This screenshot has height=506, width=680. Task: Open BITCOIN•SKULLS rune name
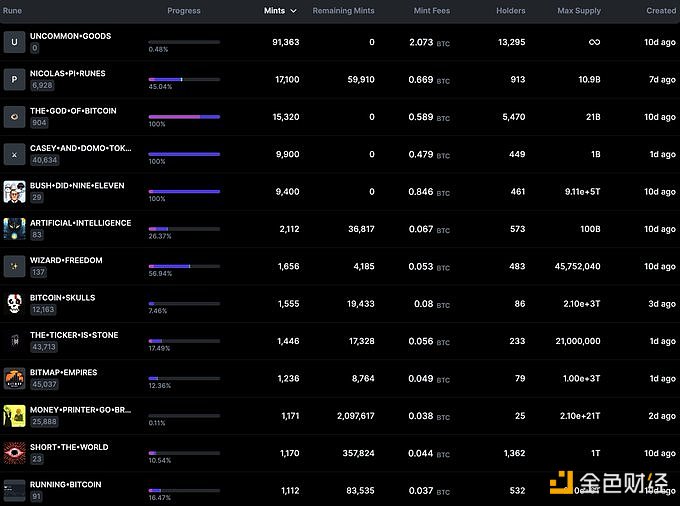click(62, 297)
